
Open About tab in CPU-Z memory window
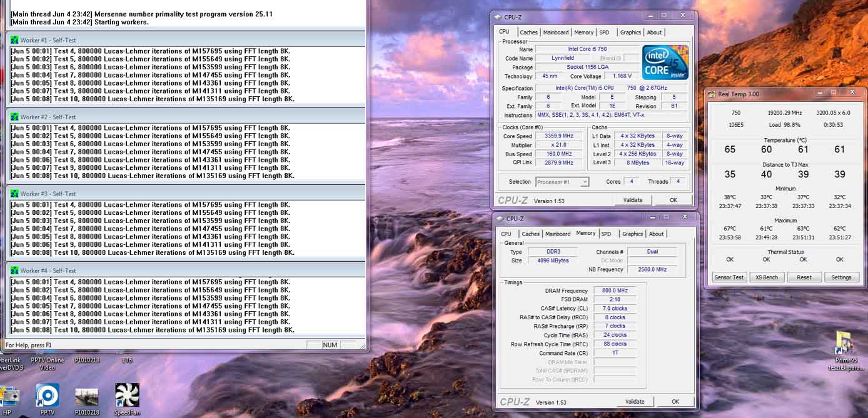[656, 234]
